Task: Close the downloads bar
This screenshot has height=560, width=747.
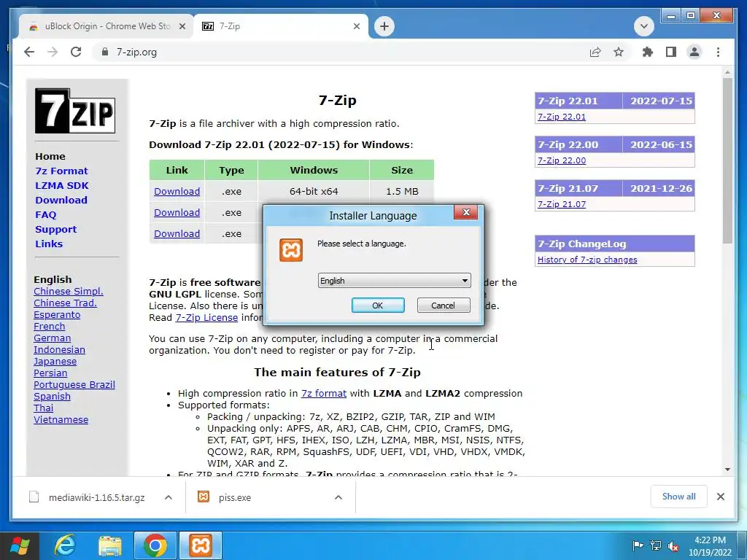Action: pos(720,497)
